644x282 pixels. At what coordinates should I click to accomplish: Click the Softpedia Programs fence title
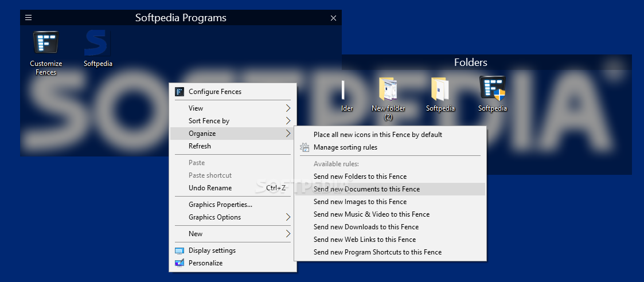point(181,18)
